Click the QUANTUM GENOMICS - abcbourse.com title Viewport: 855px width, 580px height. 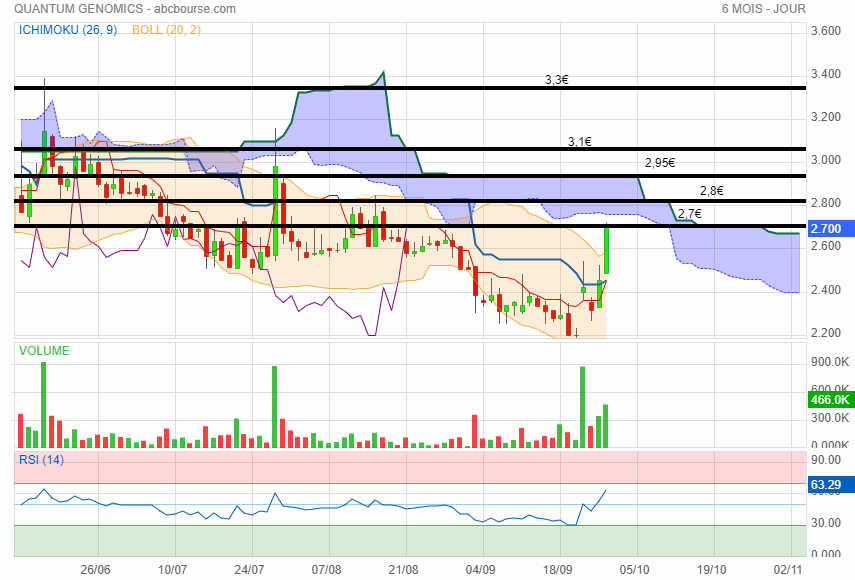coord(125,9)
